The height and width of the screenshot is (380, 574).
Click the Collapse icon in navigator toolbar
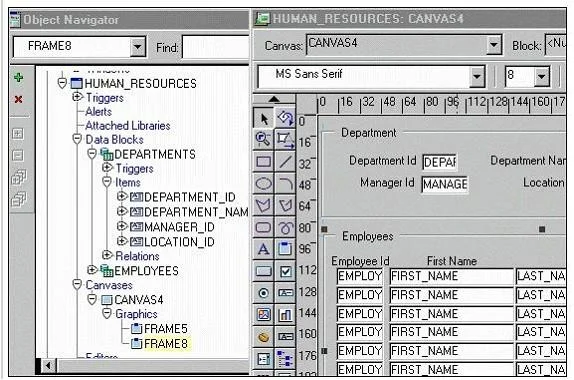(x=18, y=156)
